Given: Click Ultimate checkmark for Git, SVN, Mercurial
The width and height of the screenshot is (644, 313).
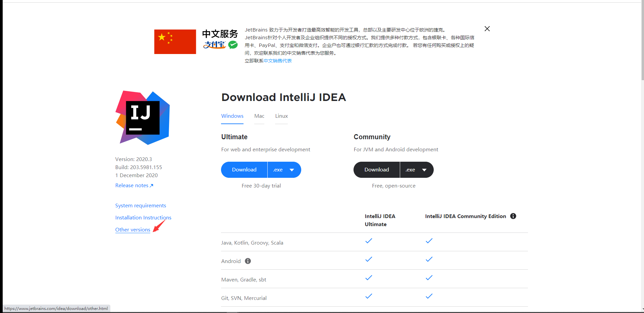Looking at the screenshot, I should [x=369, y=296].
